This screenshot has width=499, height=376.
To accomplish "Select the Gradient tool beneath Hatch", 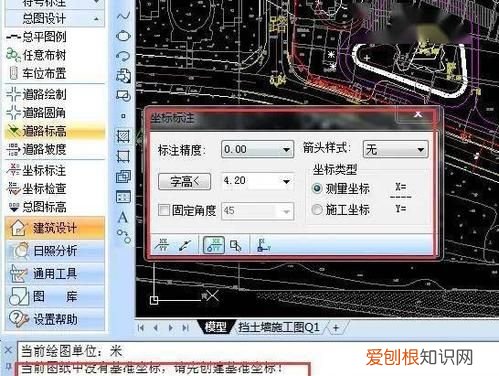I will click(x=123, y=156).
